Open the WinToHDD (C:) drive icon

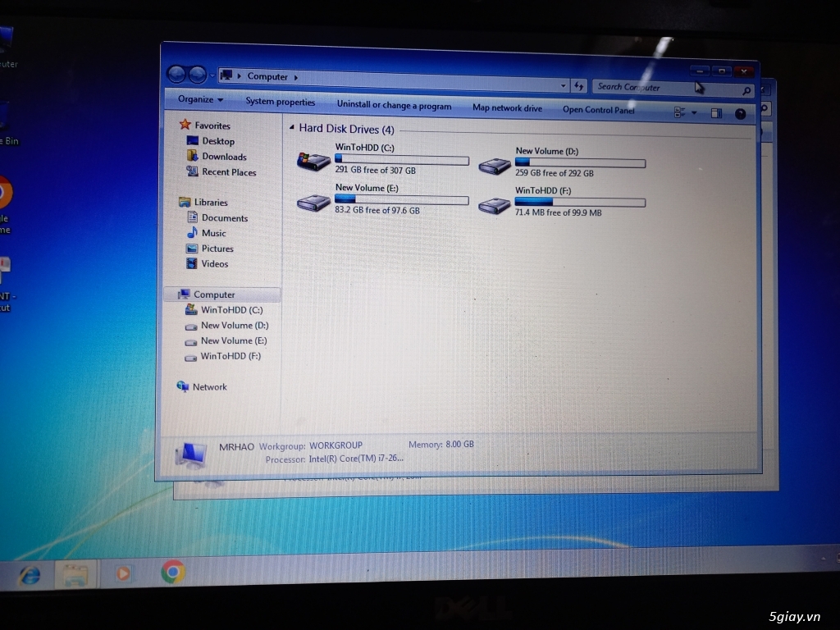[313, 162]
